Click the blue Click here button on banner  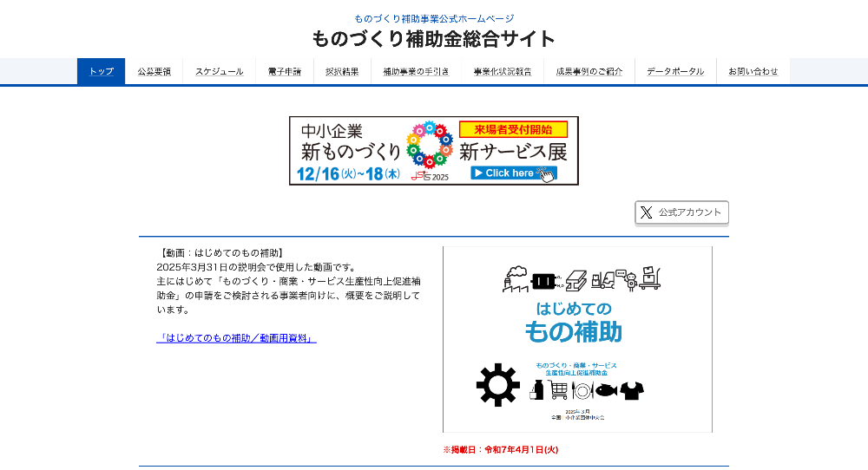pyautogui.click(x=513, y=173)
